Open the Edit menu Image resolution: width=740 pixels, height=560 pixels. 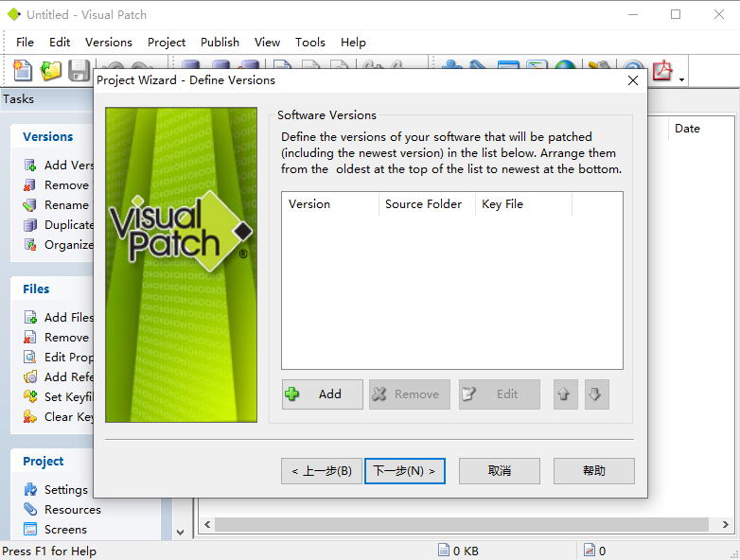point(60,43)
